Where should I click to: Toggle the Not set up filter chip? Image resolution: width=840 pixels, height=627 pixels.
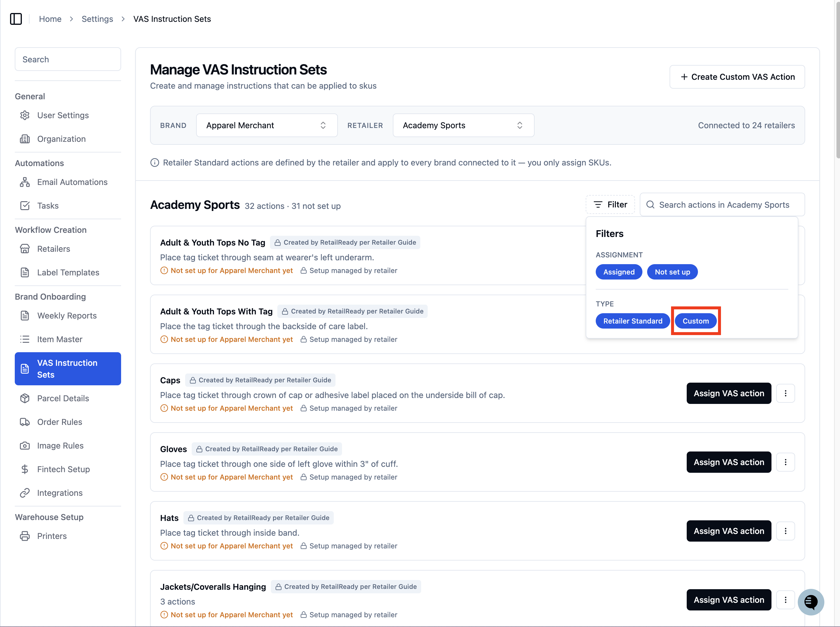point(672,272)
